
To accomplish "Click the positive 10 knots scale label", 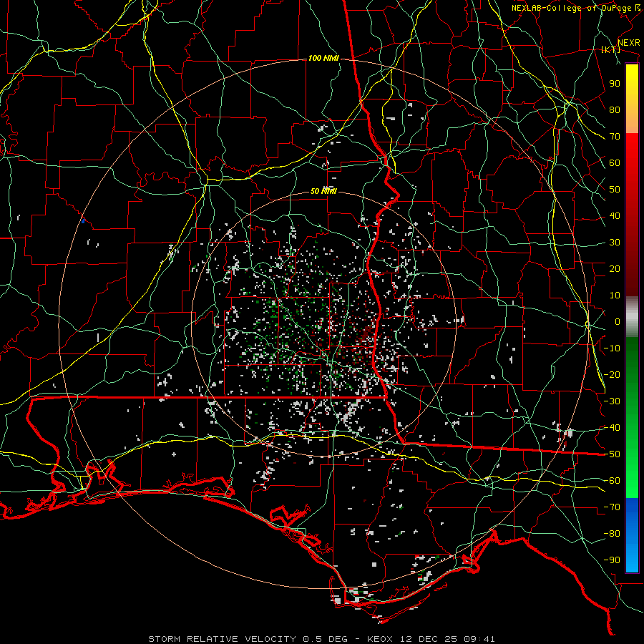I will point(615,296).
